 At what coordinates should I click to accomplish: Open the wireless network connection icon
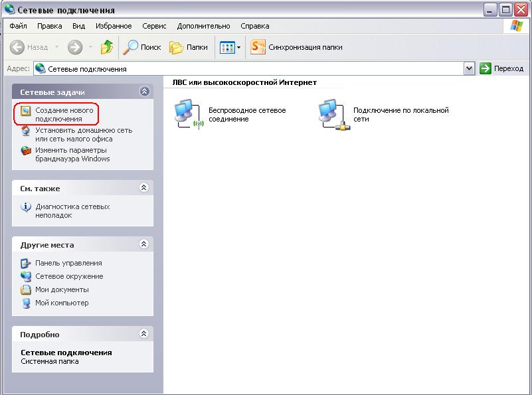click(188, 114)
